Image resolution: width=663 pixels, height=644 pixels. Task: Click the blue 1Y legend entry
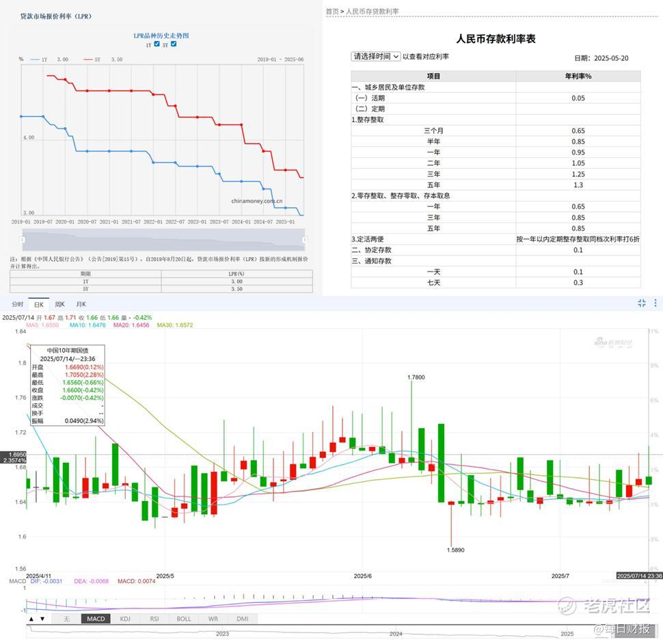pyautogui.click(x=39, y=59)
